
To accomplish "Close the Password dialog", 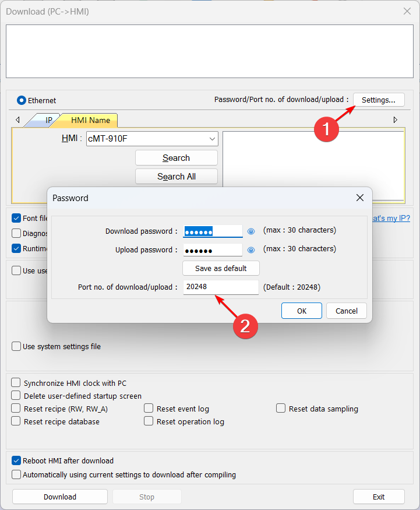I will coord(360,198).
